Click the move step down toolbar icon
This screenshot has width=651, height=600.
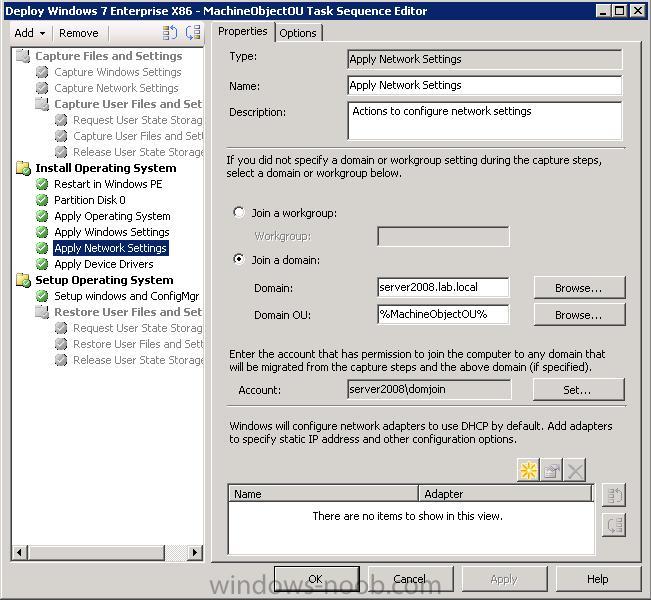[x=193, y=33]
